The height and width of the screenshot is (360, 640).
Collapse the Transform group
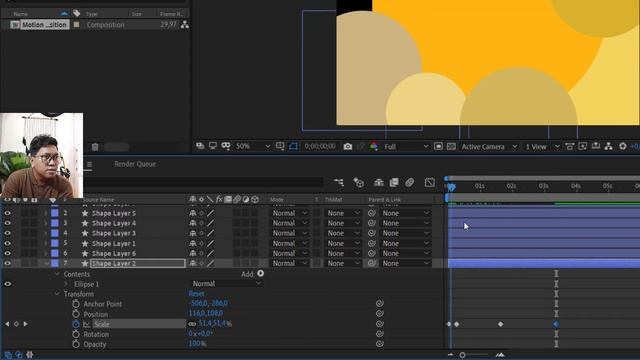57,294
